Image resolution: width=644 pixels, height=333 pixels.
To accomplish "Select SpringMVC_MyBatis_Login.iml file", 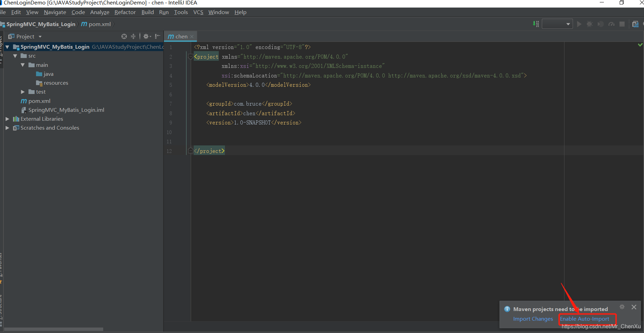I will pyautogui.click(x=63, y=110).
